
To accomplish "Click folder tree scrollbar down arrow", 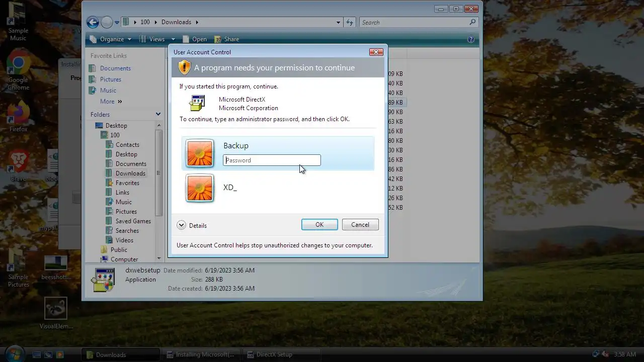I will 159,258.
